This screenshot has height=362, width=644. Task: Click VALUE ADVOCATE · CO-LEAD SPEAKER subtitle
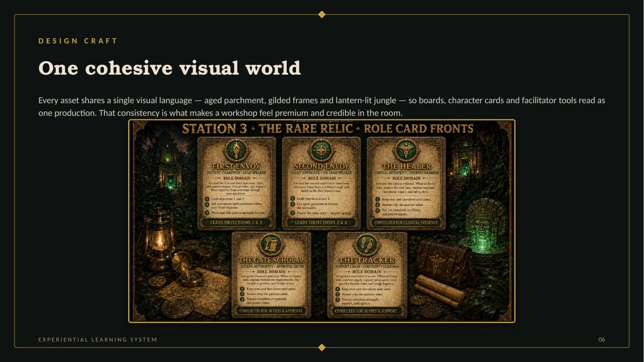321,173
